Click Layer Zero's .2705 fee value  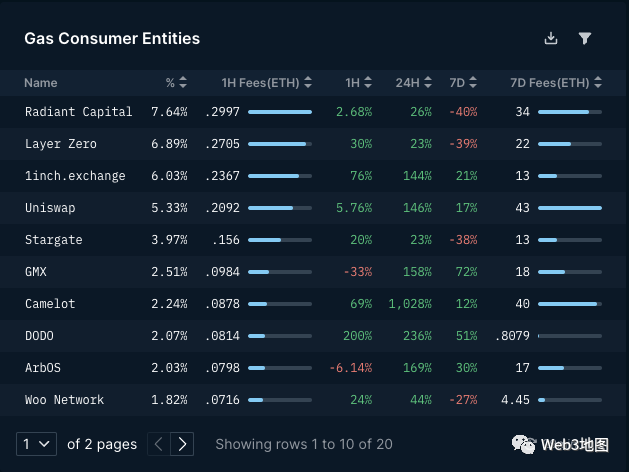222,144
